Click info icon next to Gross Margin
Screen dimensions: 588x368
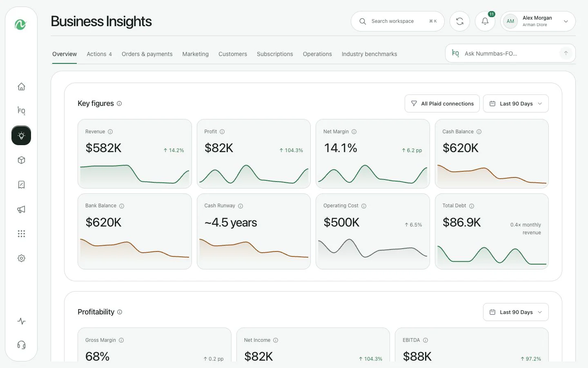click(x=121, y=340)
